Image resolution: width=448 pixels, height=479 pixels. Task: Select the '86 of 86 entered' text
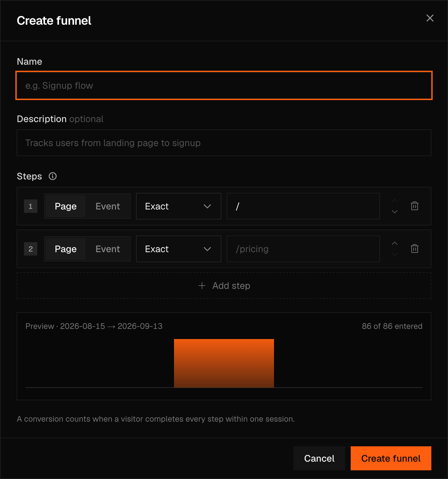[x=392, y=326]
